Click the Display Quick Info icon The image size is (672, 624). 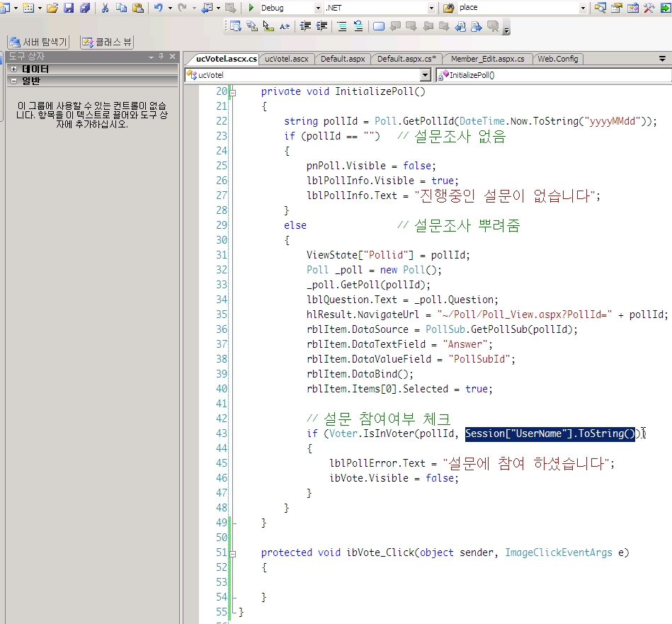click(268, 27)
